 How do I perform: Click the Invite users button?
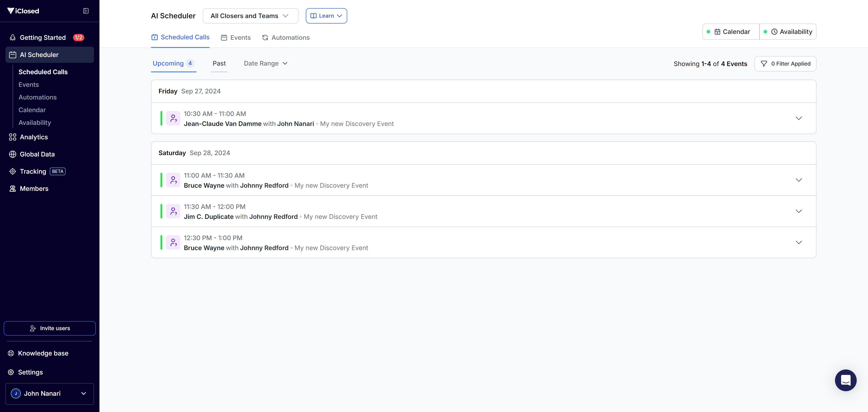tap(50, 328)
